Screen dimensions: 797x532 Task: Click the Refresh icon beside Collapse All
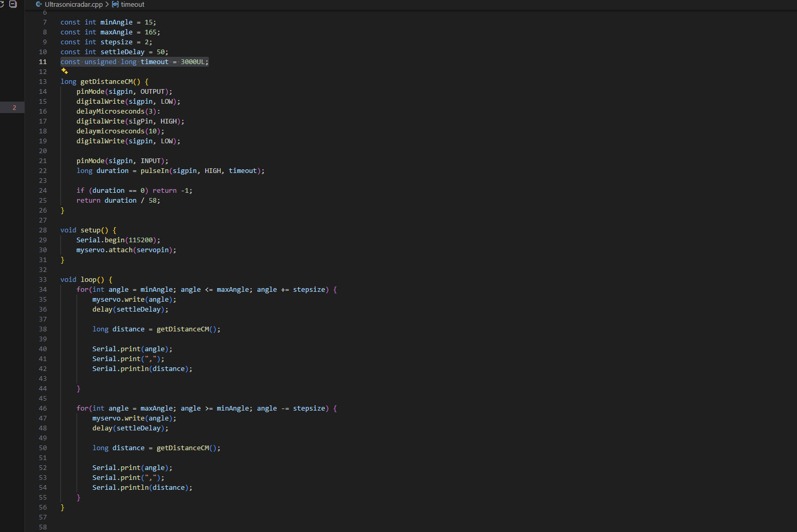tap(2, 4)
